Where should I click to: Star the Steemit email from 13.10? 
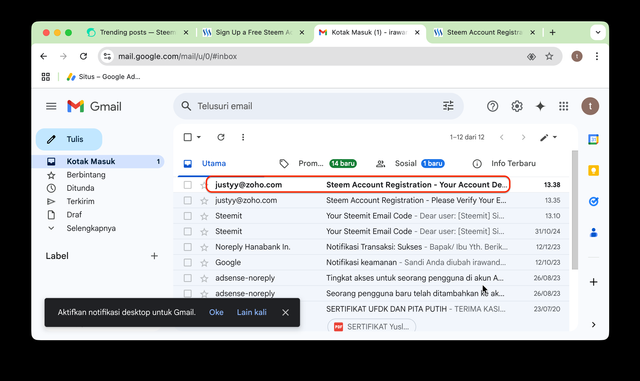[x=204, y=216]
